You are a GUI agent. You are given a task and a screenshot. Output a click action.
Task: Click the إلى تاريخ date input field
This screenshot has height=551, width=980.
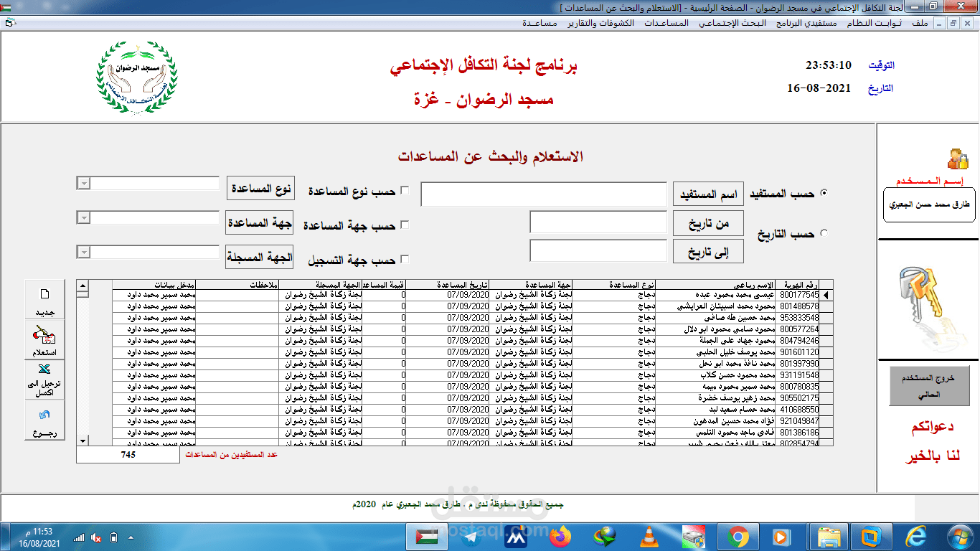coord(599,251)
